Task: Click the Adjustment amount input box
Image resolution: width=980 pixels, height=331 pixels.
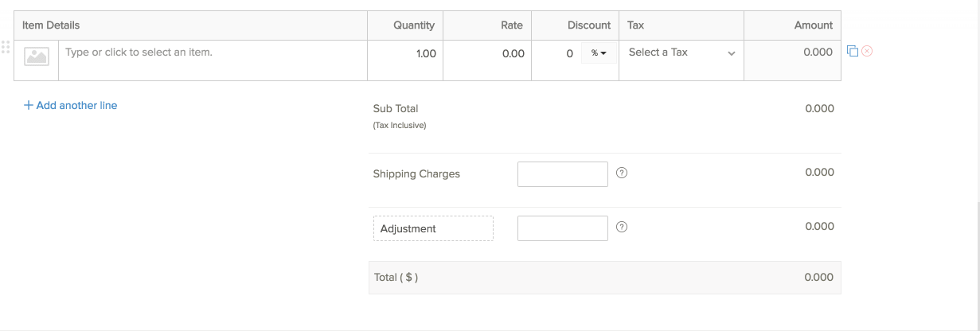Action: point(562,228)
